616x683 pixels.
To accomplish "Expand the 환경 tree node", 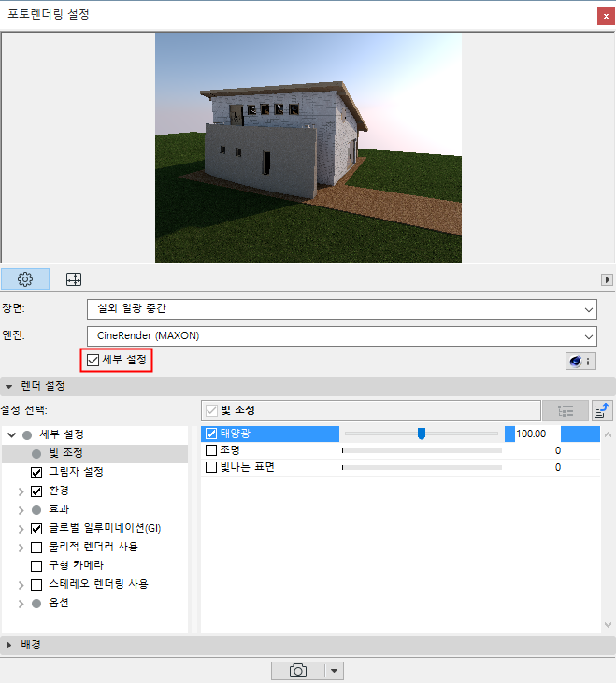I will click(x=21, y=491).
